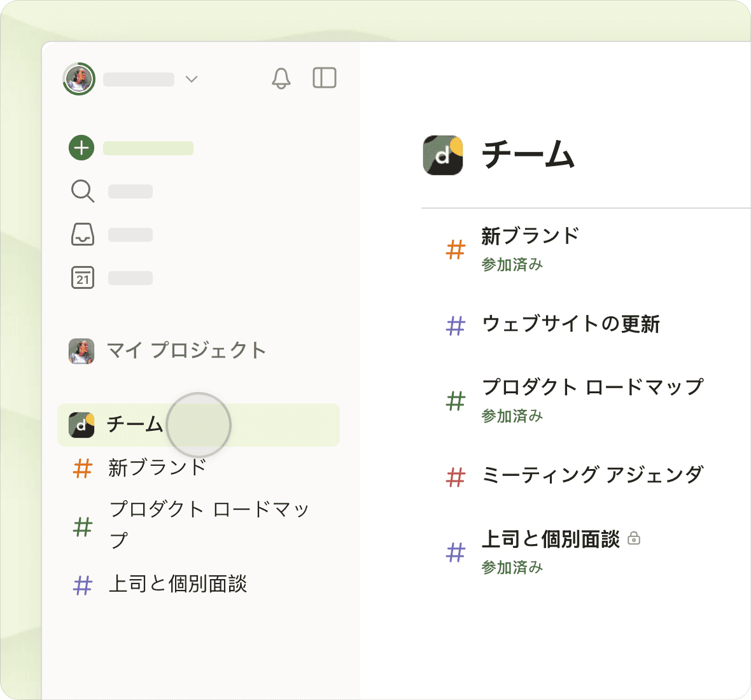Click the user profile avatar at top
The image size is (751, 700).
79,79
